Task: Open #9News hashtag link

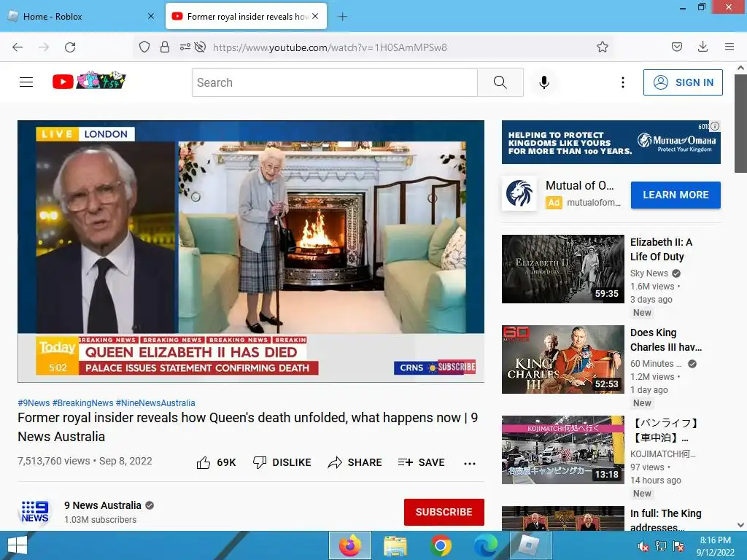Action: [x=34, y=402]
